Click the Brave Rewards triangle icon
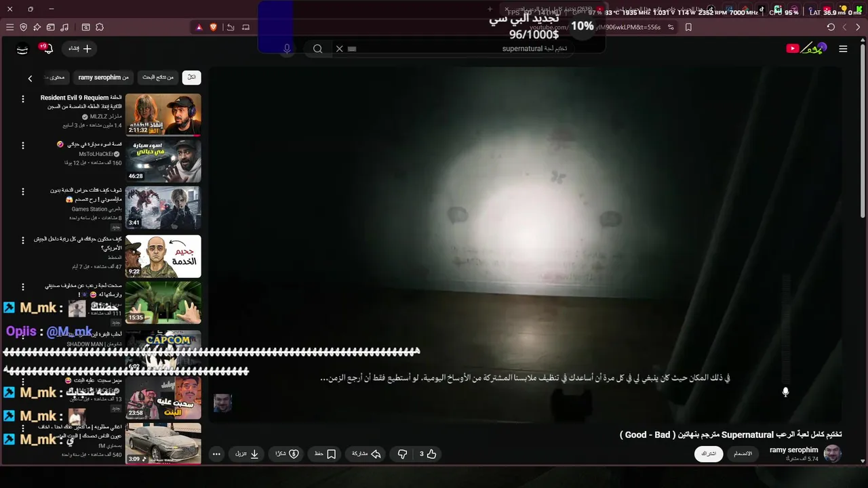Image resolution: width=868 pixels, height=488 pixels. click(x=199, y=27)
